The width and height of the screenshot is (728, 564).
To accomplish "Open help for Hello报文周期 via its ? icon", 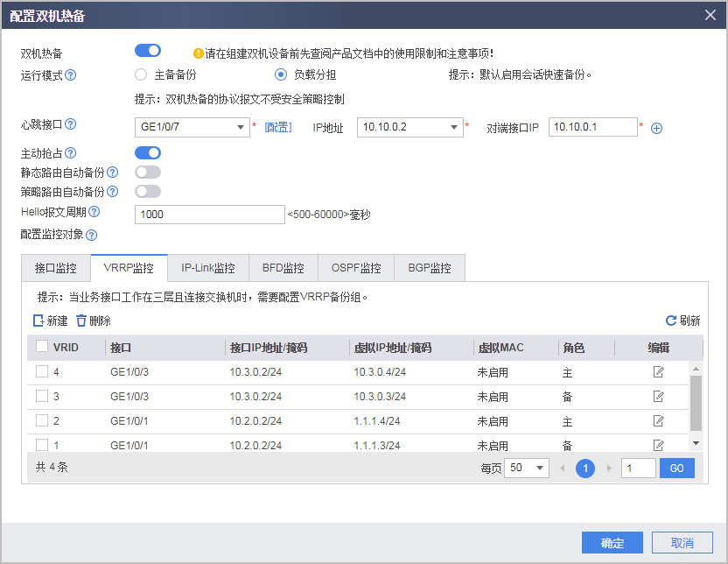I will (94, 211).
